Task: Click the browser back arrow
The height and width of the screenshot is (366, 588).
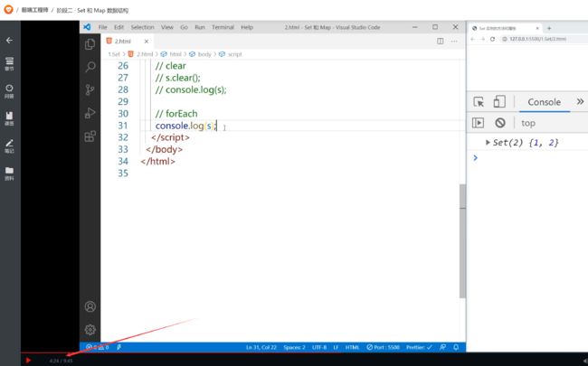Action: (x=472, y=39)
